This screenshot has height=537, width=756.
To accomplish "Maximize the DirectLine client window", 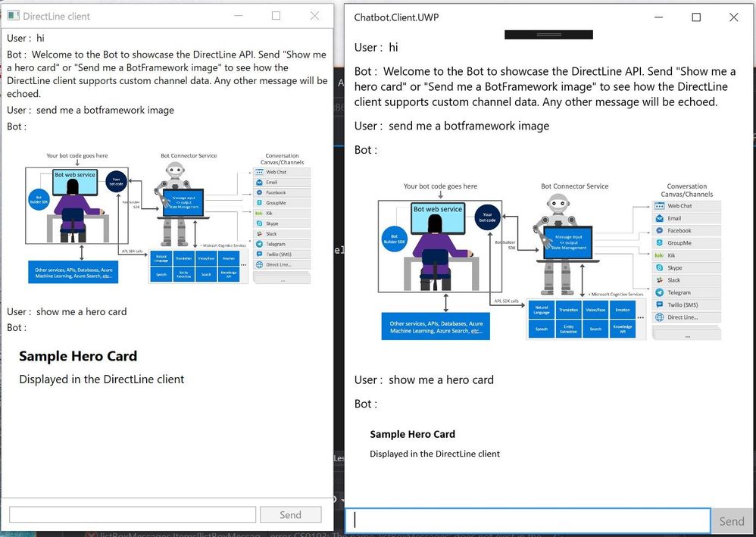I will tap(276, 16).
